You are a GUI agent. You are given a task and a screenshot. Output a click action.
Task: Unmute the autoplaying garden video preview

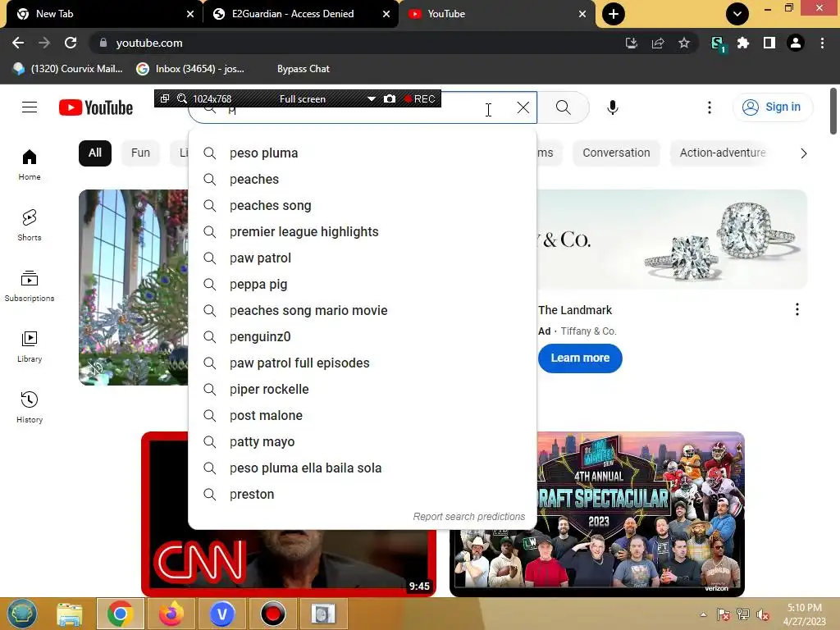tap(95, 368)
